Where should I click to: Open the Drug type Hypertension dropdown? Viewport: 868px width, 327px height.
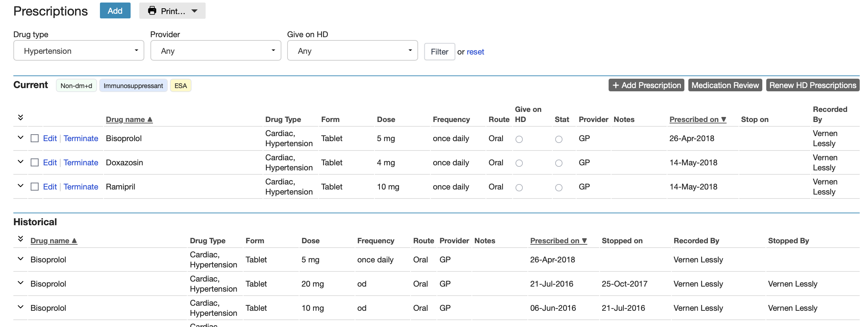[79, 51]
